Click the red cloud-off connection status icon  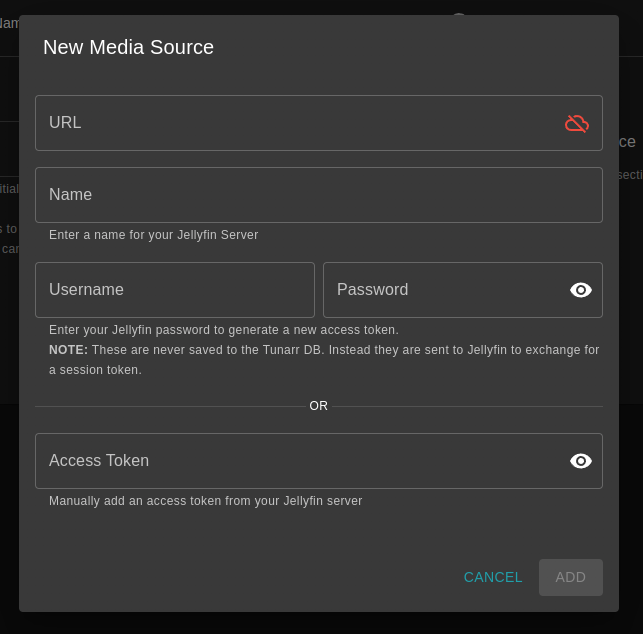coord(577,123)
